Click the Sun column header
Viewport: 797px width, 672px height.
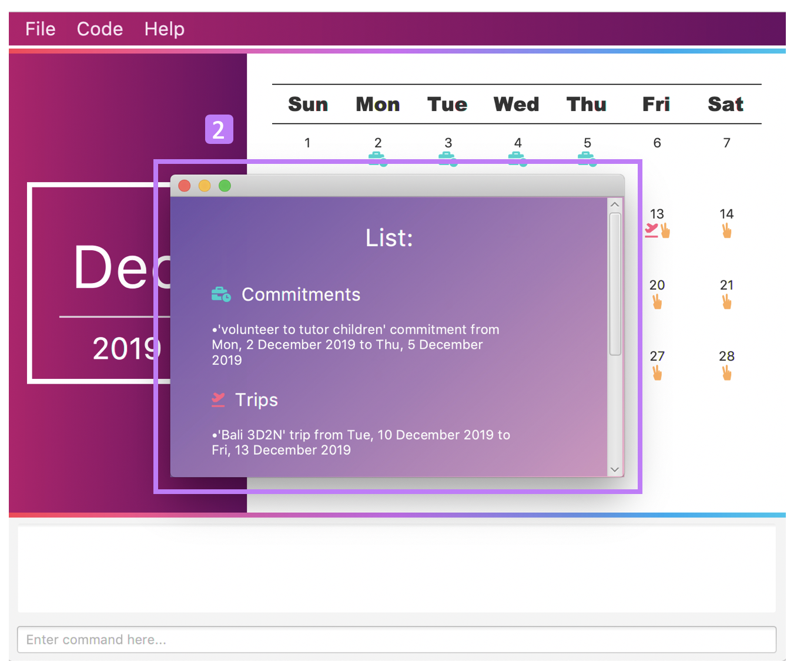[x=308, y=104]
